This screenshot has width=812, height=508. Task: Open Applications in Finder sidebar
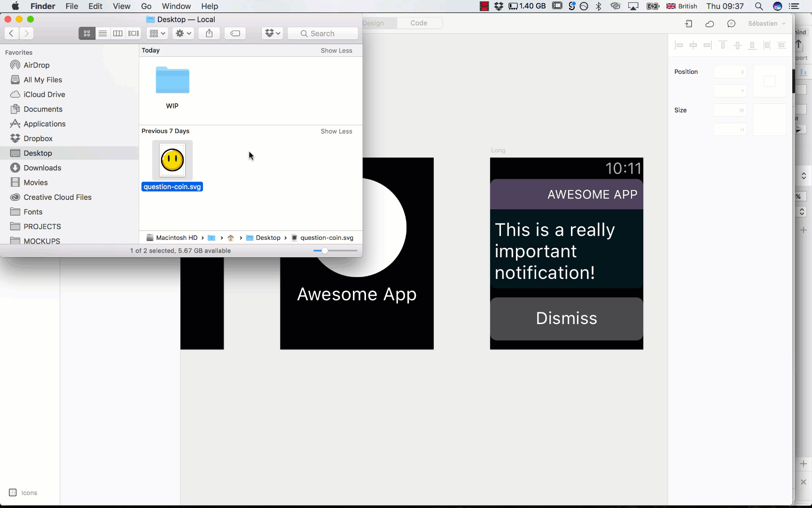(45, 124)
